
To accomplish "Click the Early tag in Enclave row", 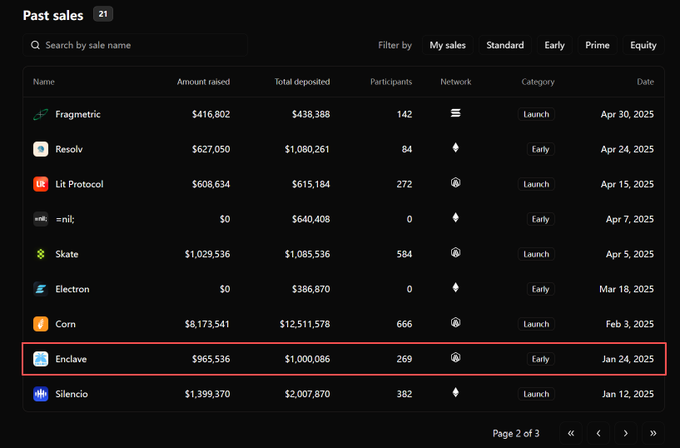I will [541, 359].
